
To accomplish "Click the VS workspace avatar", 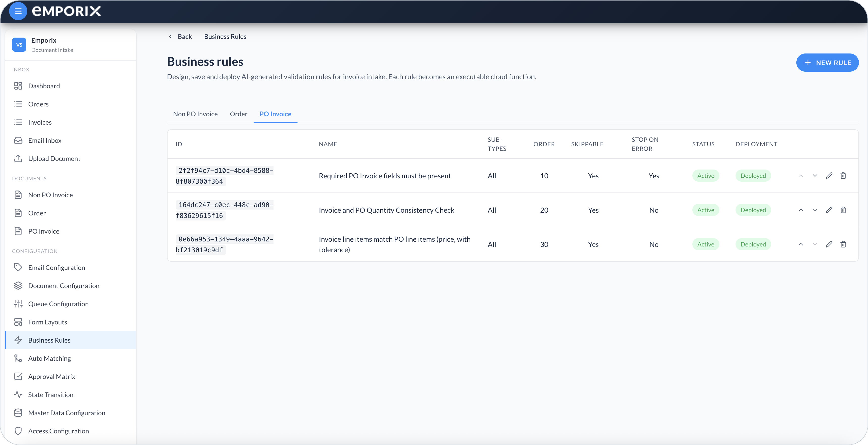I will pyautogui.click(x=19, y=44).
